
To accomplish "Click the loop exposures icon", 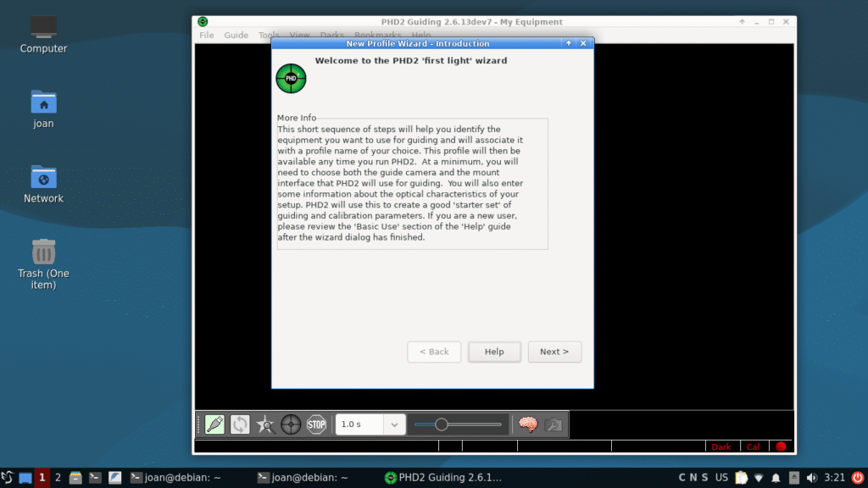I will 241,424.
